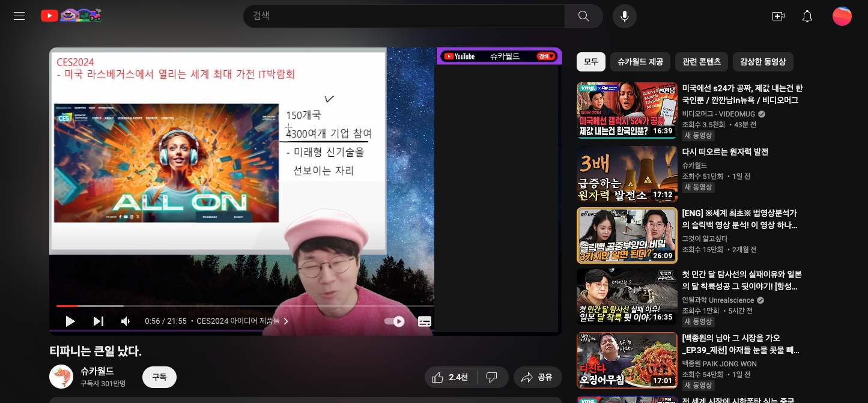Start voice search with the microphone

pyautogui.click(x=624, y=16)
